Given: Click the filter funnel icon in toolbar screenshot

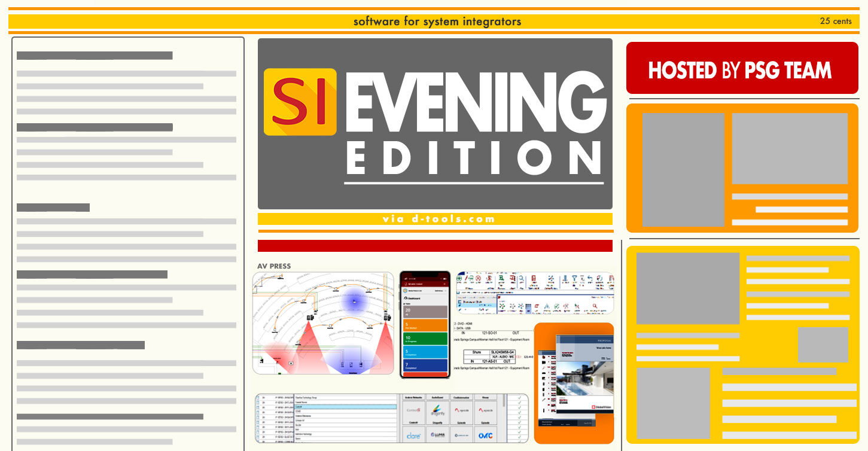Looking at the screenshot, I should (x=574, y=279).
